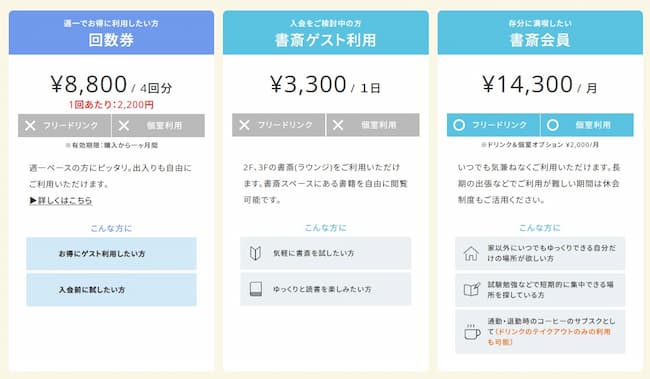Click the X icon beside フリードリンク under 回数券
The height and width of the screenshot is (379, 650).
[30, 126]
